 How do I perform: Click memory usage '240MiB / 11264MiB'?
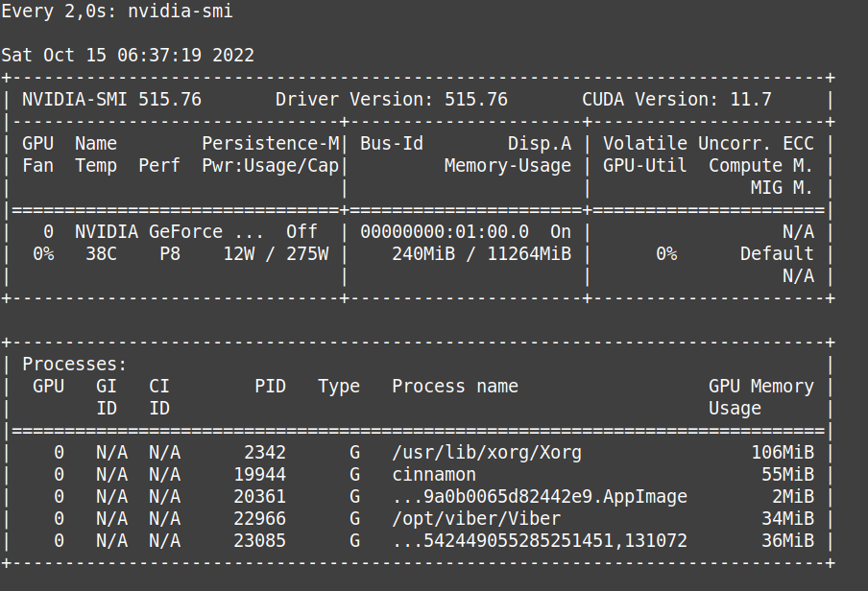(482, 254)
